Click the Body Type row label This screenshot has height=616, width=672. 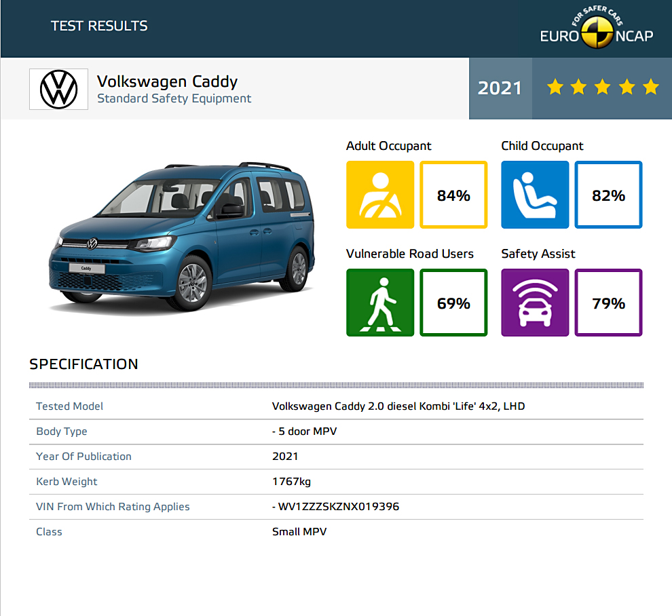[x=62, y=431]
